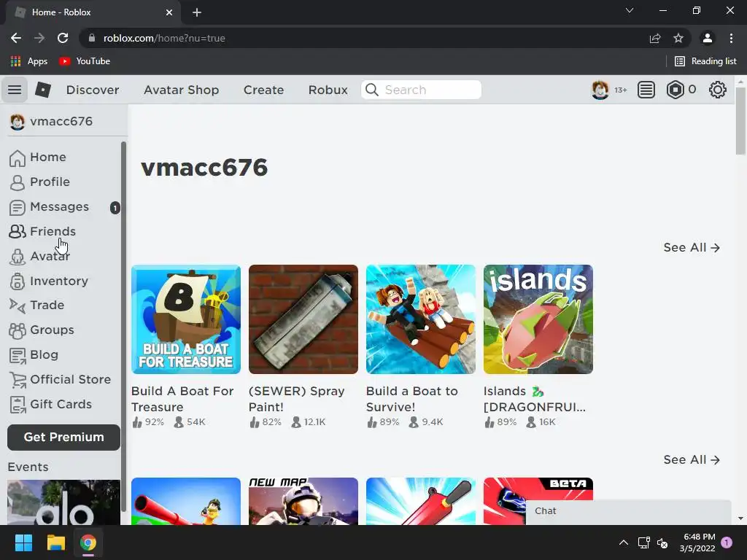The width and height of the screenshot is (747, 560).
Task: Open the settings gear icon
Action: pos(718,90)
